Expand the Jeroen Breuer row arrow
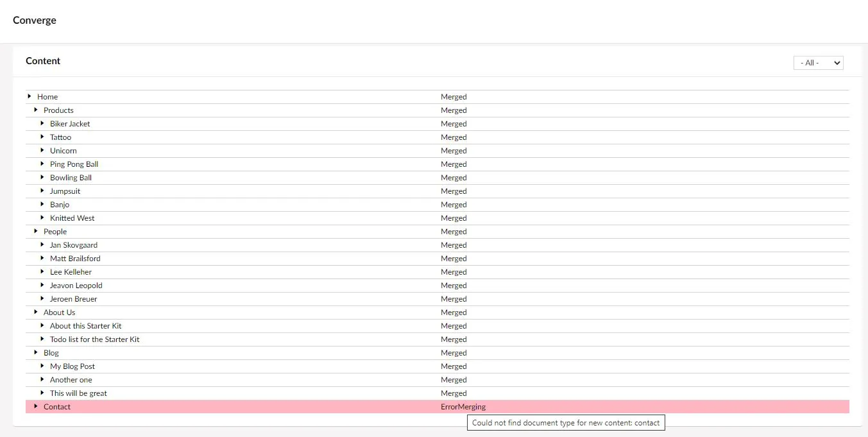 tap(42, 298)
